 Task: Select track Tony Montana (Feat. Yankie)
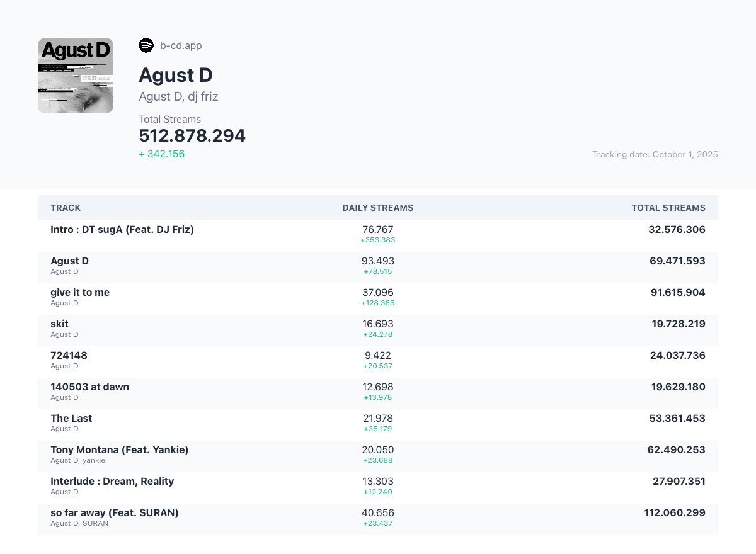(119, 449)
